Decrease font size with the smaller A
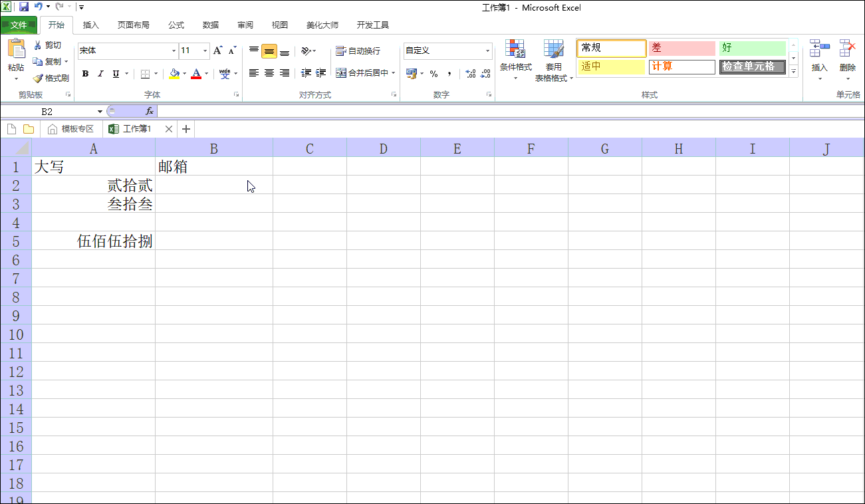The height and width of the screenshot is (504, 865). [x=232, y=51]
